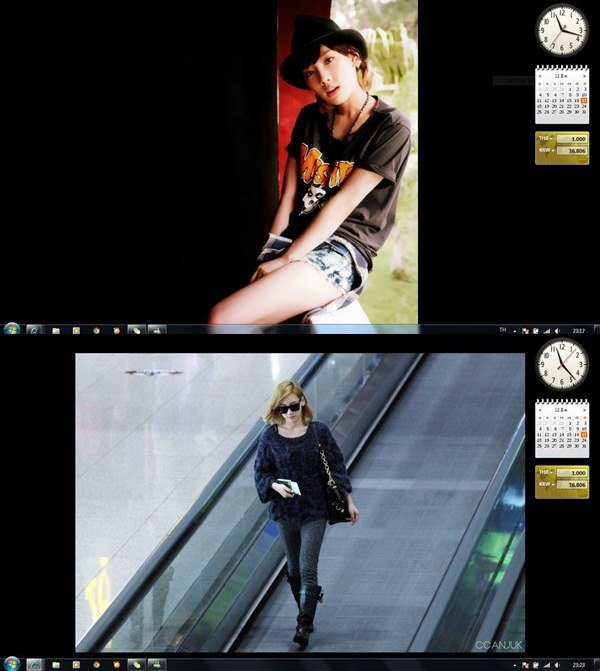Screen dimensions: 600x671
Task: Click Show desktop button beside the 23:23 clock
Action: click(x=597, y=665)
